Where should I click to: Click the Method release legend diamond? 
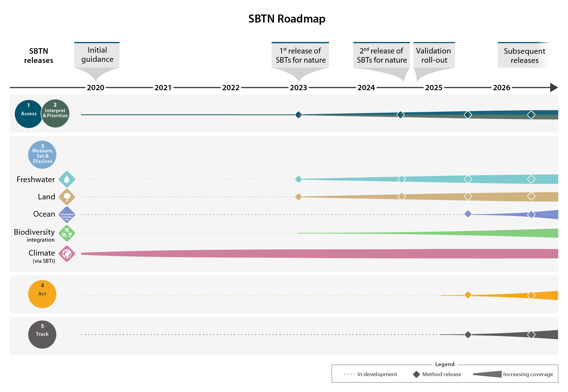pyautogui.click(x=416, y=374)
